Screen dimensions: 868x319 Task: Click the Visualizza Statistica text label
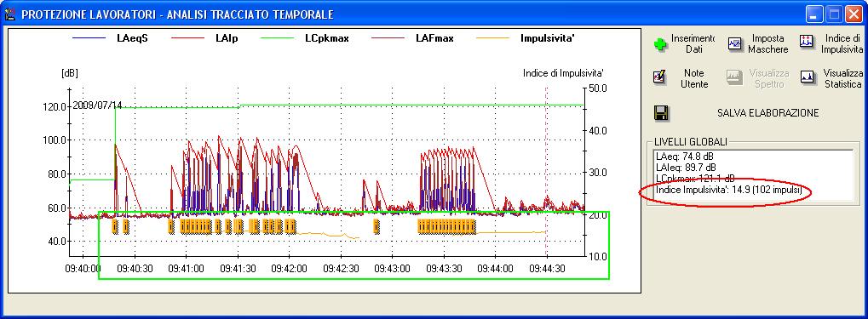click(842, 78)
